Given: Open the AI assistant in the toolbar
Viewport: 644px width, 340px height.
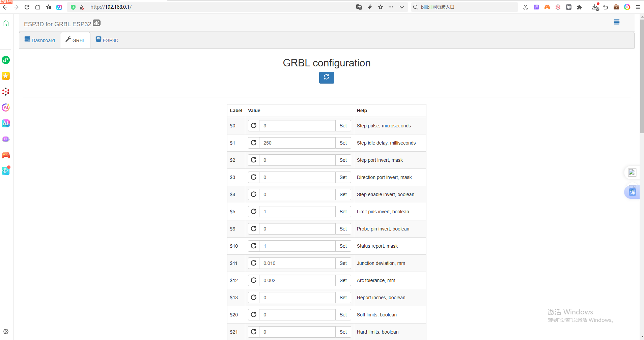Looking at the screenshot, I should coord(59,7).
